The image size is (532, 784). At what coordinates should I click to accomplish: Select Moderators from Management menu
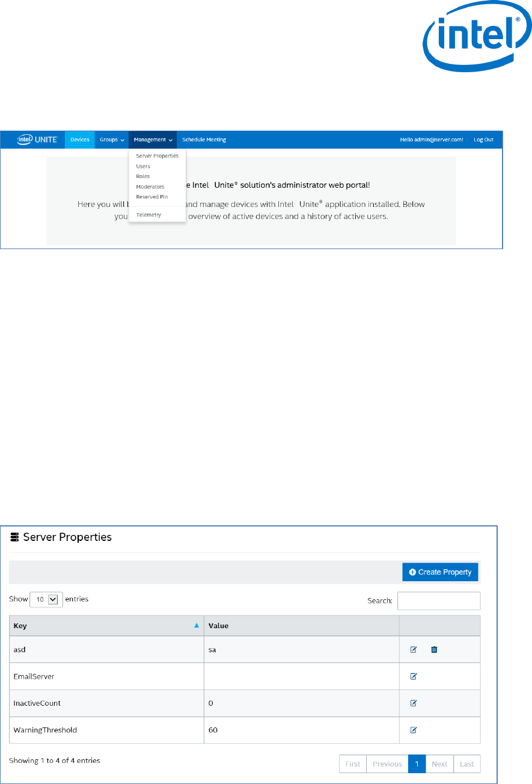pos(150,187)
